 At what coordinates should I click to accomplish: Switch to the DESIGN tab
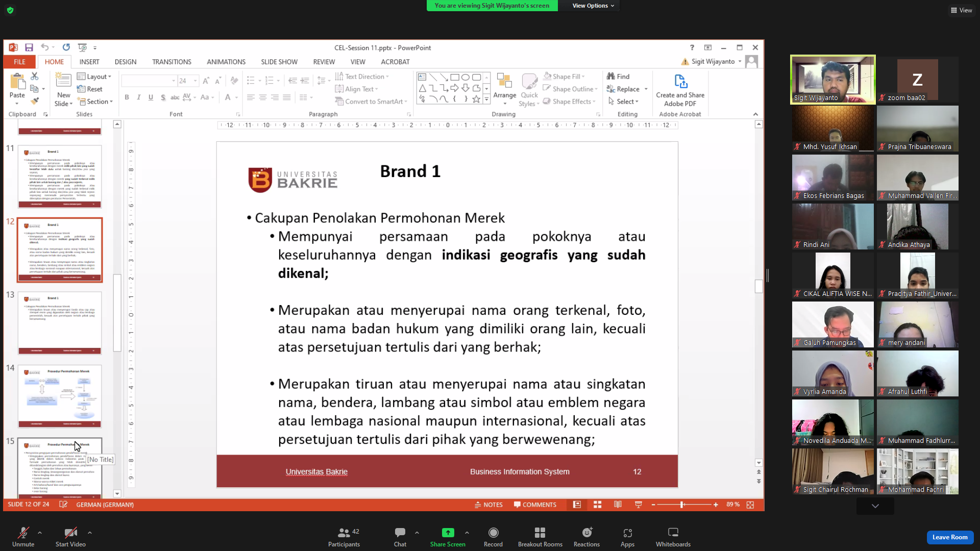click(126, 62)
